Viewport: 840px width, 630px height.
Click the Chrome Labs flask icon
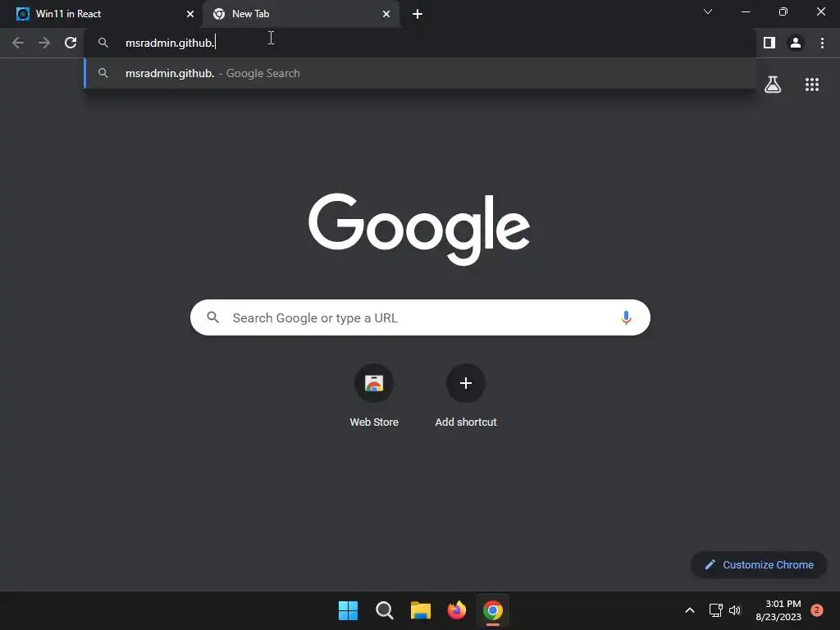[773, 84]
